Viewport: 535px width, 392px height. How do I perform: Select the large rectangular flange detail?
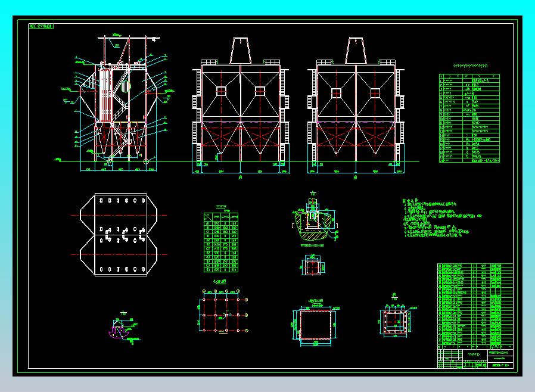point(316,323)
